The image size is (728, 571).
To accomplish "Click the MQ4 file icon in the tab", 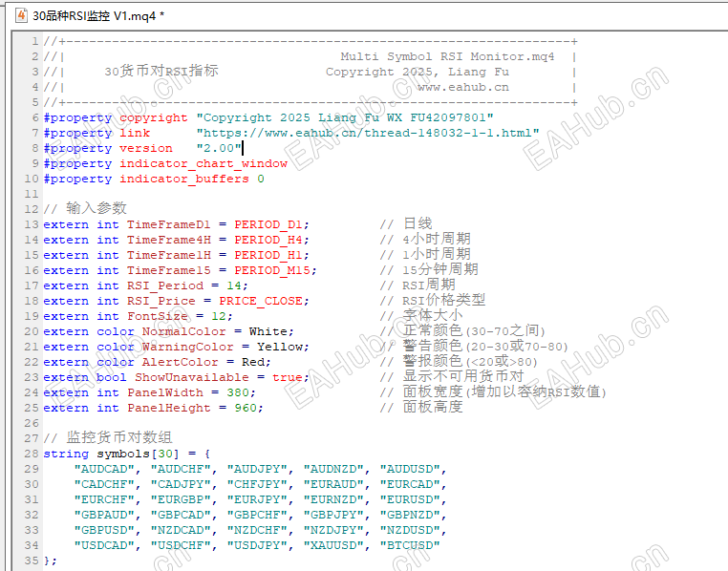I will click(x=21, y=16).
